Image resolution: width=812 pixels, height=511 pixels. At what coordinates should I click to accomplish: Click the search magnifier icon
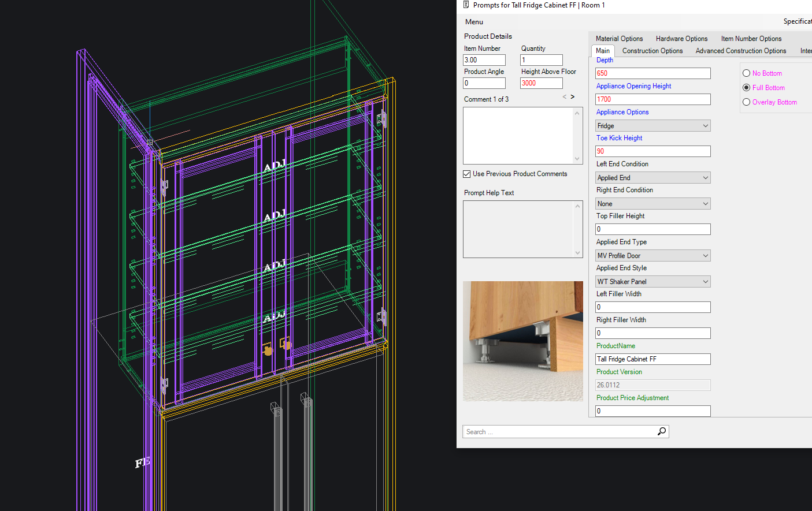tap(662, 431)
